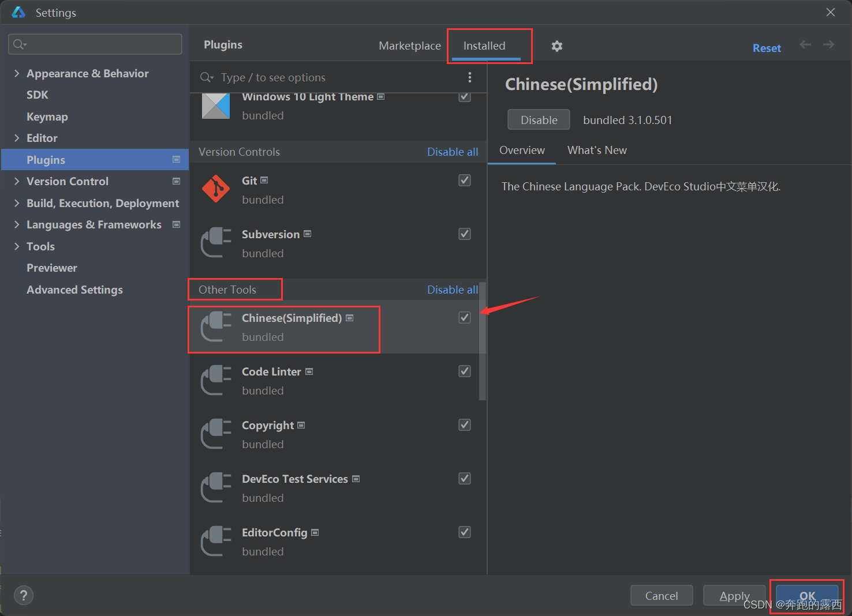
Task: Select Previewer in settings tree
Action: [x=52, y=268]
